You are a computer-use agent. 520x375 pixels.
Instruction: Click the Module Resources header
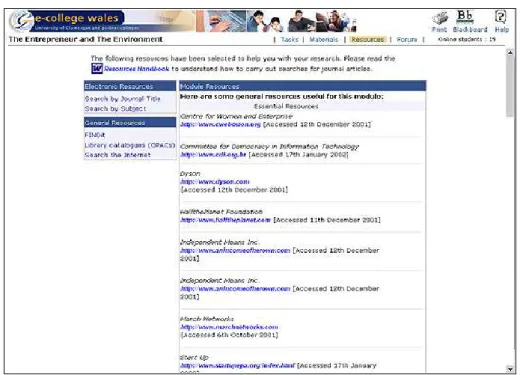click(x=302, y=86)
